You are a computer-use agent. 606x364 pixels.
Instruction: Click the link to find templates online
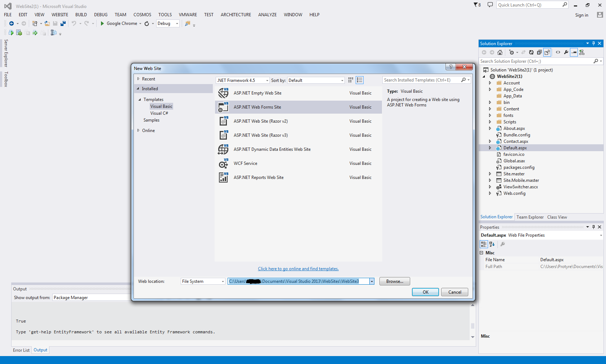coord(298,268)
